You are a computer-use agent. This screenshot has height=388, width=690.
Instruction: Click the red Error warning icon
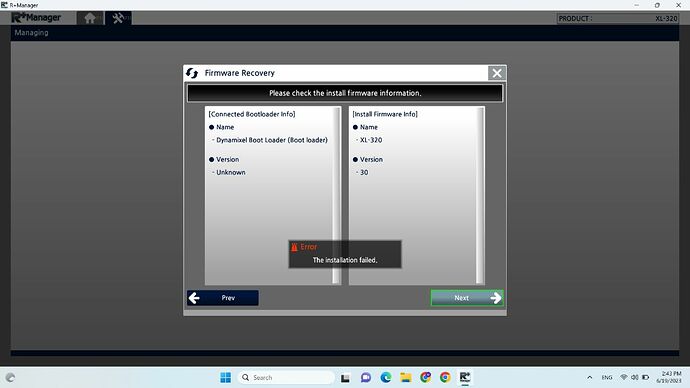pos(294,247)
